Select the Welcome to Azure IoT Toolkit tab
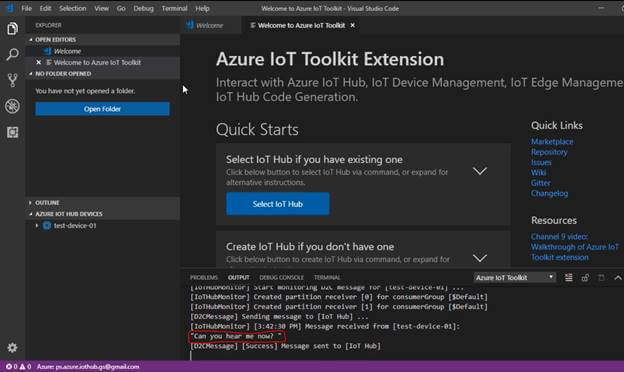Image resolution: width=624 pixels, height=372 pixels. 301,25
